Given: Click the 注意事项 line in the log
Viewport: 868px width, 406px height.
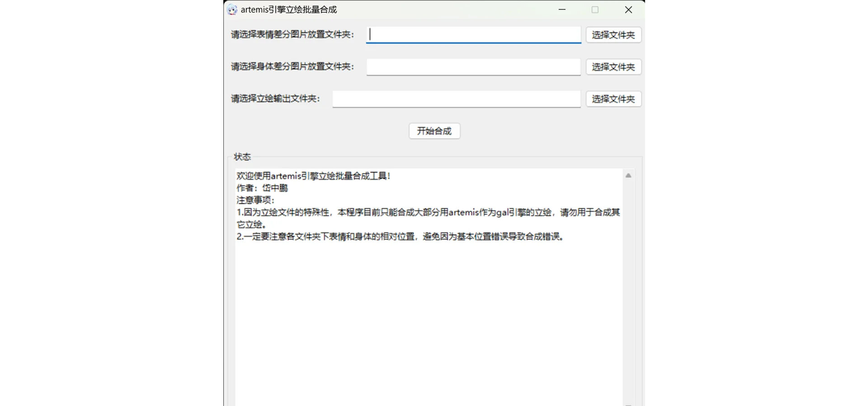Looking at the screenshot, I should (x=255, y=200).
